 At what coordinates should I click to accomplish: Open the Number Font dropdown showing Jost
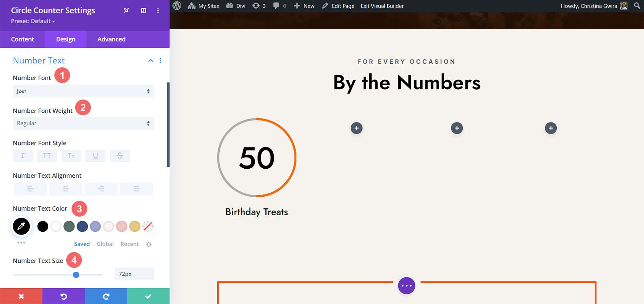pyautogui.click(x=83, y=91)
